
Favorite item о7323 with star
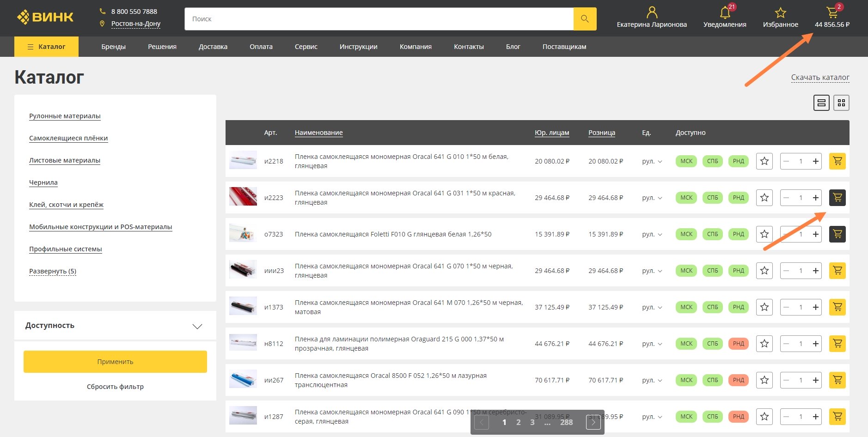point(764,234)
